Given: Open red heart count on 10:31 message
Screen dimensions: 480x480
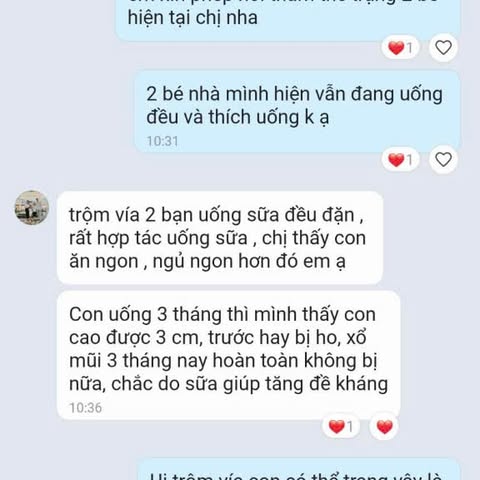Looking at the screenshot, I should tap(400, 160).
